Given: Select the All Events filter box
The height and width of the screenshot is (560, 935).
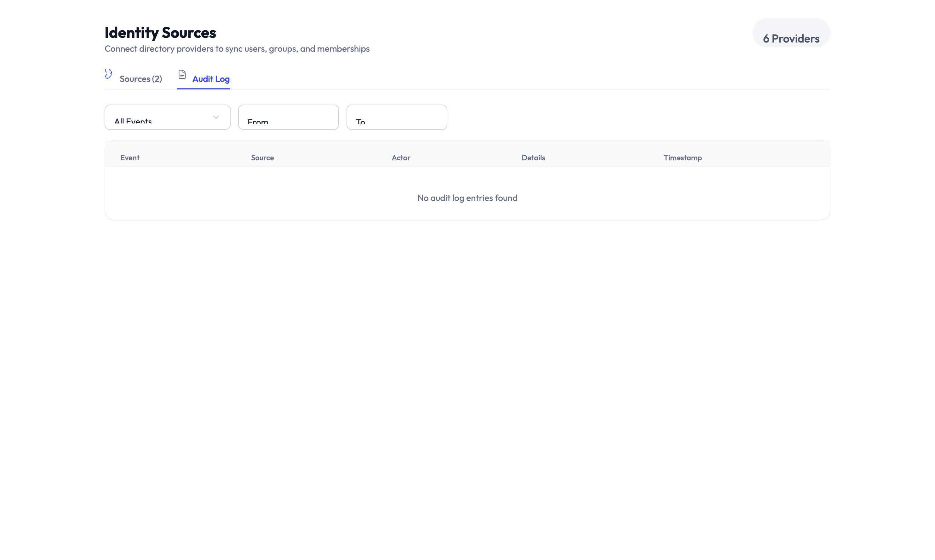Looking at the screenshot, I should tap(167, 117).
